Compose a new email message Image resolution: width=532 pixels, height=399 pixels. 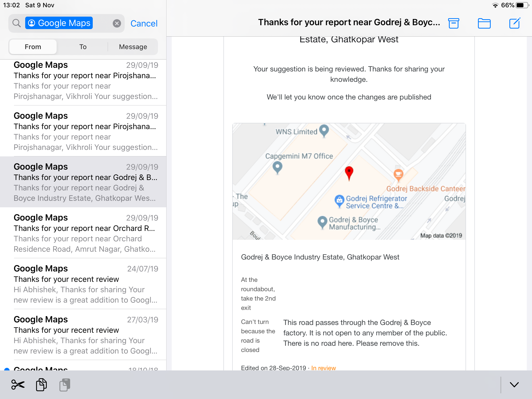(x=514, y=23)
